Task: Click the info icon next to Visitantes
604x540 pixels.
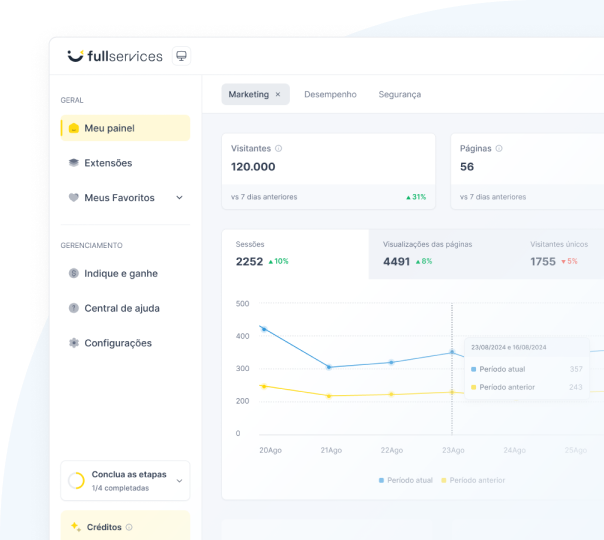Action: pos(278,148)
